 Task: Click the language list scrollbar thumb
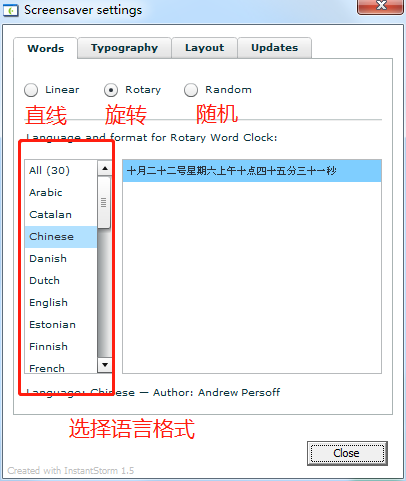104,203
